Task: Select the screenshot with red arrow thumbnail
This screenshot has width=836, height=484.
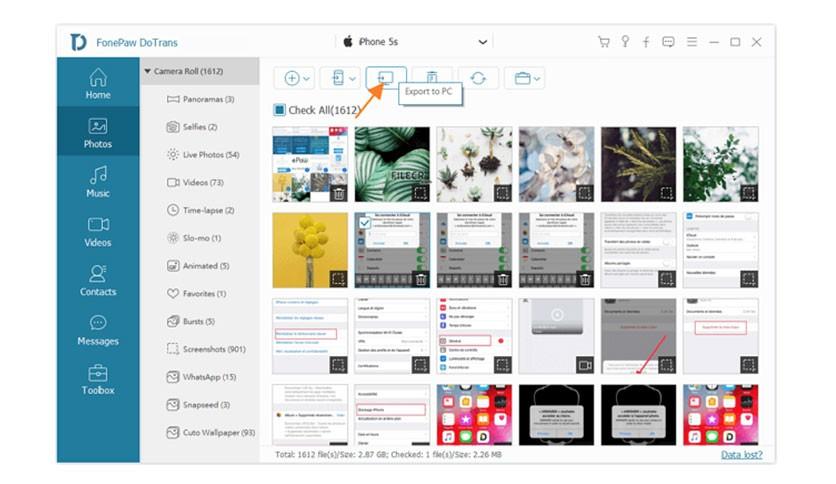Action: click(638, 336)
